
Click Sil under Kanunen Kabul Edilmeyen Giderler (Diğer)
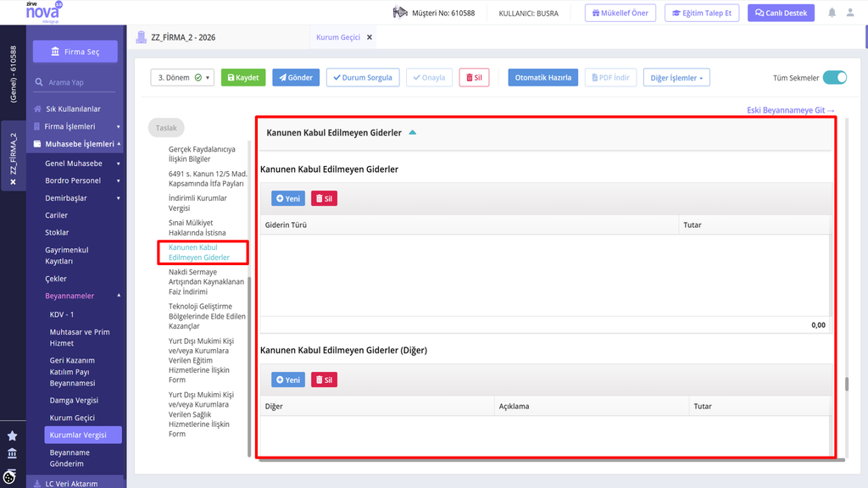coord(324,380)
